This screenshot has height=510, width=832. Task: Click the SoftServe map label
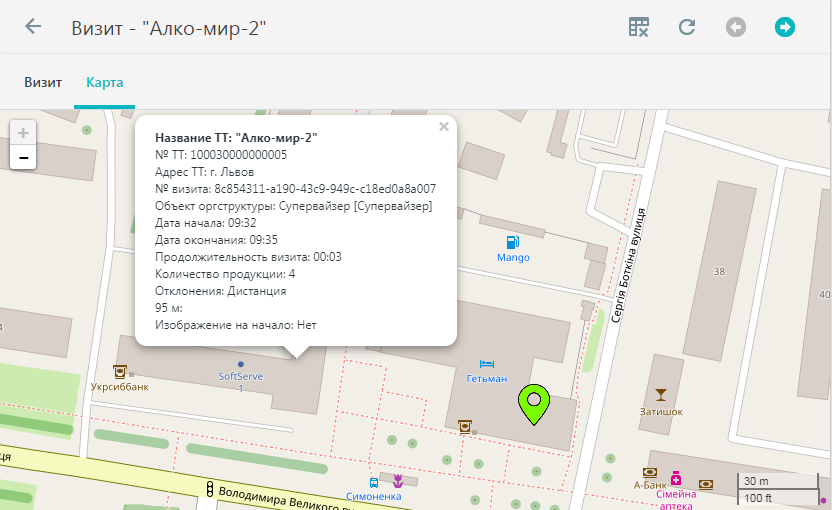pyautogui.click(x=240, y=376)
